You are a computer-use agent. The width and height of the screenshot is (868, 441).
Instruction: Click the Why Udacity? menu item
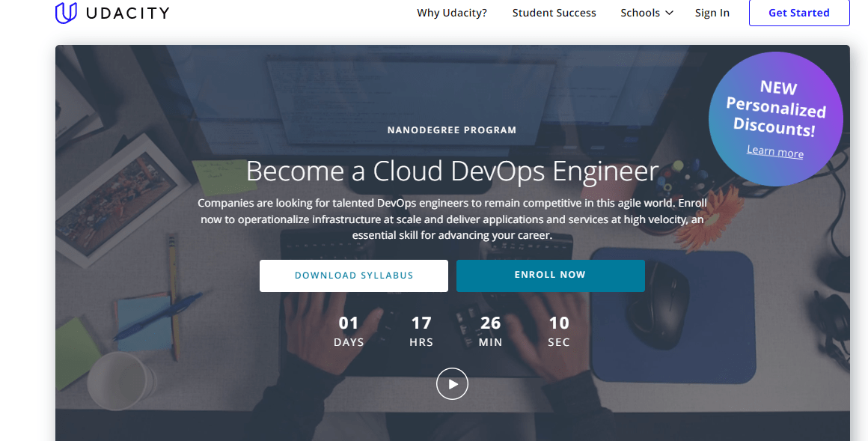coord(452,13)
